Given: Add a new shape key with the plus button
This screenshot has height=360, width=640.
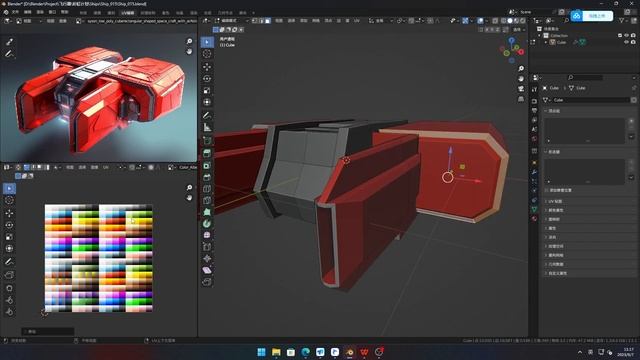Looking at the screenshot, I should 631,162.
